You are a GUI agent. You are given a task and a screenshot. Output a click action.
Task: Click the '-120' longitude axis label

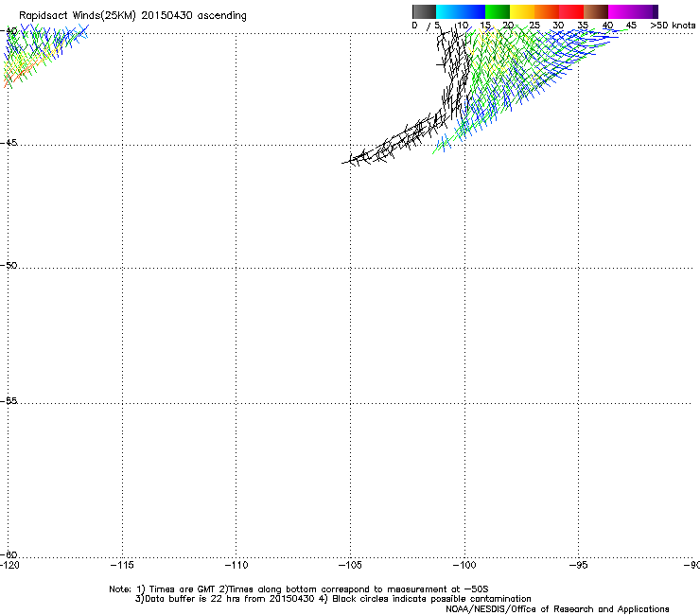coord(9,566)
